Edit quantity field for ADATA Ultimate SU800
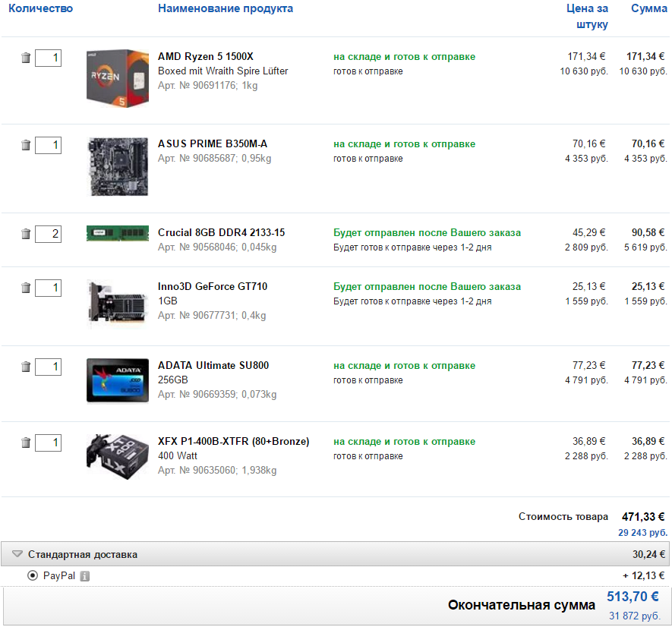 pyautogui.click(x=48, y=367)
